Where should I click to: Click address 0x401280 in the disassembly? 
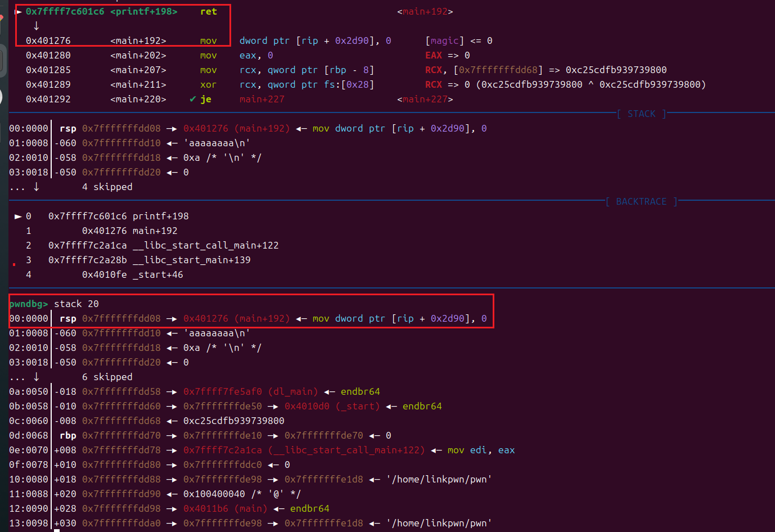point(48,55)
